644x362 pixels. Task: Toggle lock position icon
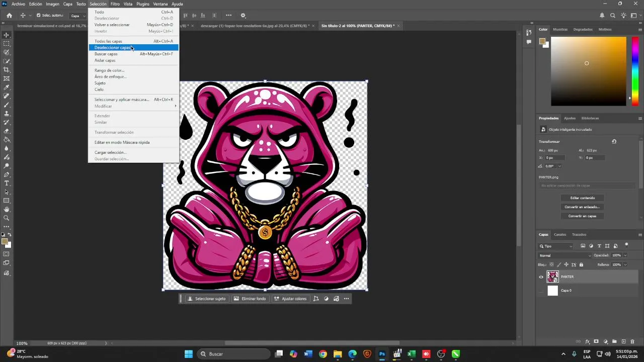[566, 264]
